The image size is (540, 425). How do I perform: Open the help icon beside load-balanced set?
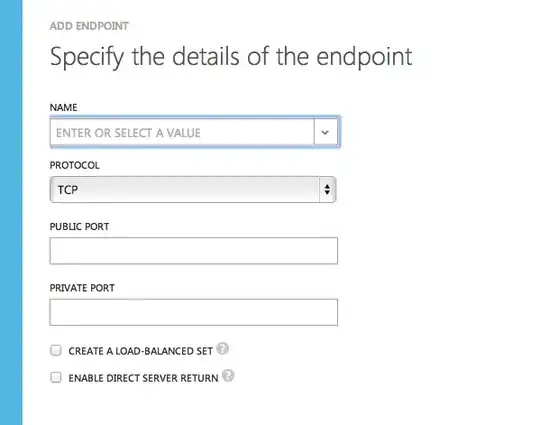coord(223,349)
